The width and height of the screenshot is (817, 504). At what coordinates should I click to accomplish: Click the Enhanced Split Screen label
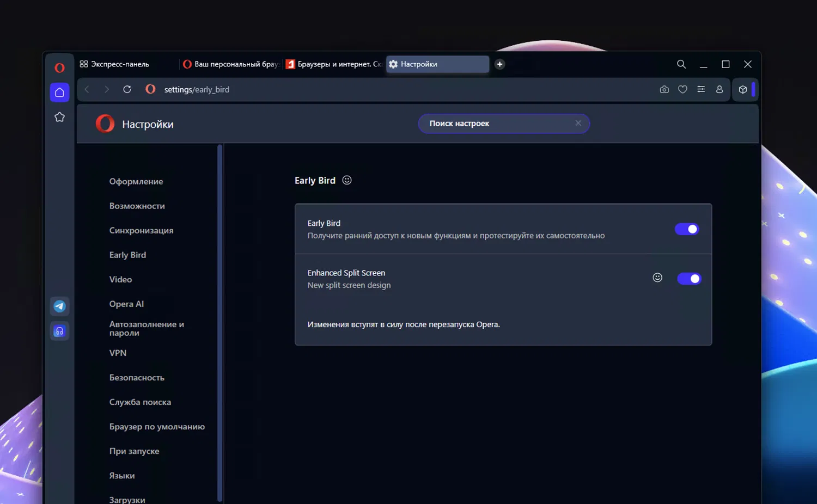pyautogui.click(x=346, y=273)
